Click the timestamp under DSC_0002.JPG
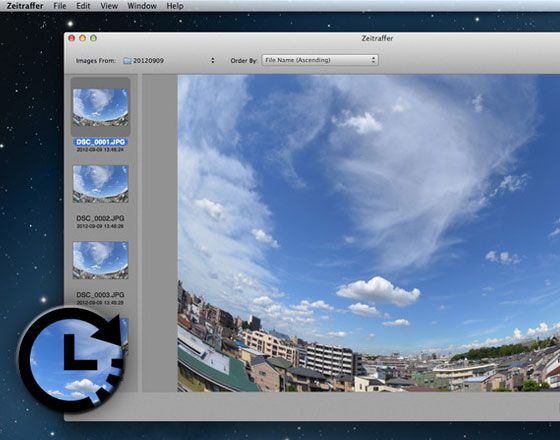The height and width of the screenshot is (440, 560). (x=100, y=226)
